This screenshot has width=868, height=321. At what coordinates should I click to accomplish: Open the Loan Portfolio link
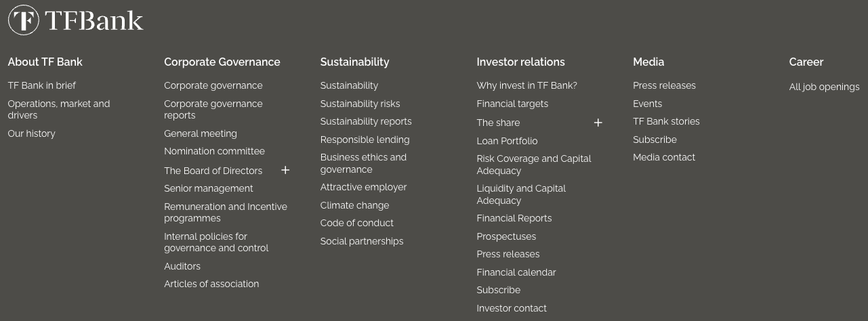click(x=507, y=141)
